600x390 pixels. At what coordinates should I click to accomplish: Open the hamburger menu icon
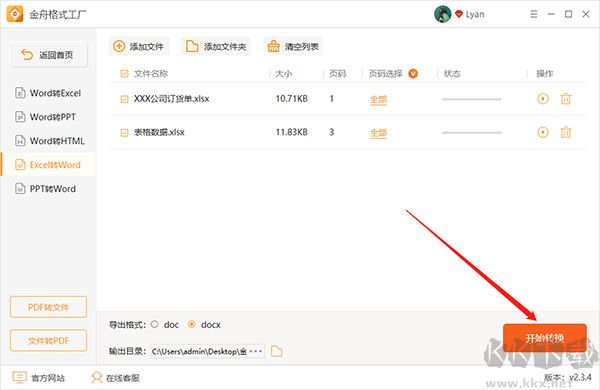pos(533,14)
